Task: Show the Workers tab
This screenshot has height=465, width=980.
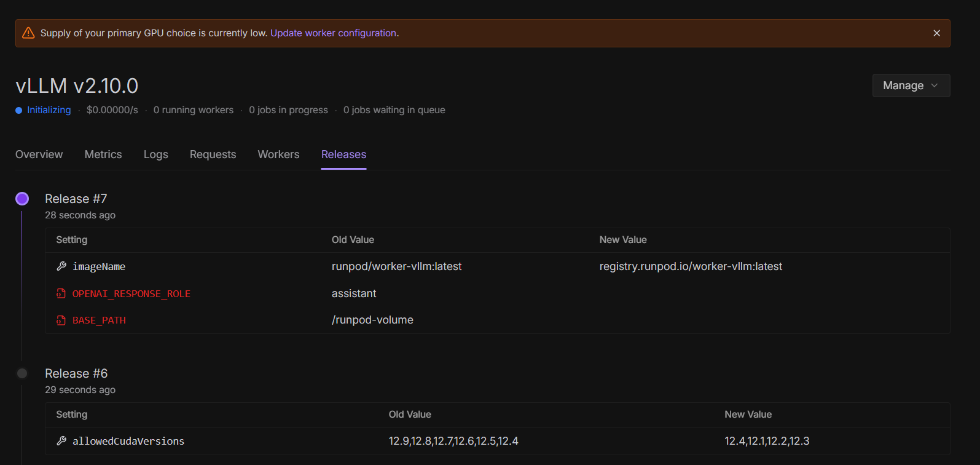Action: [278, 154]
